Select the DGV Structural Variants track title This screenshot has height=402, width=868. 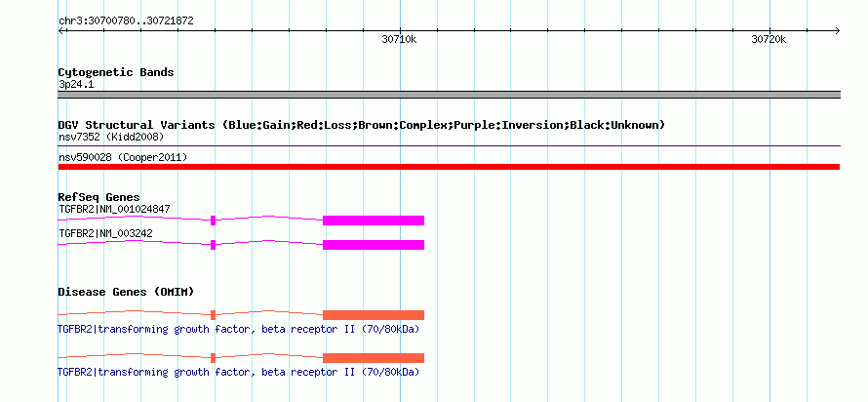coord(362,125)
